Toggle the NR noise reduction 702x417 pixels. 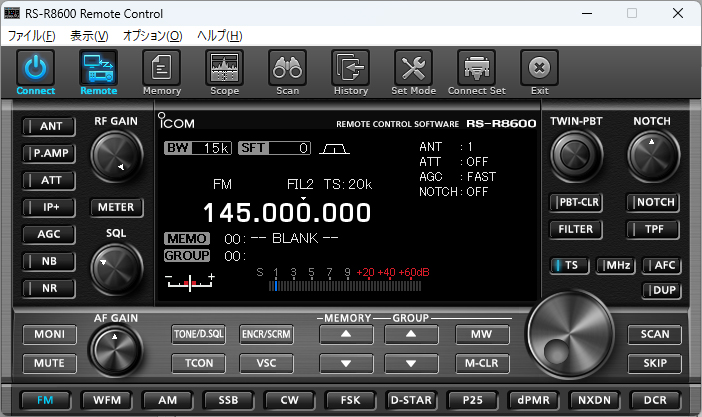[x=49, y=288]
